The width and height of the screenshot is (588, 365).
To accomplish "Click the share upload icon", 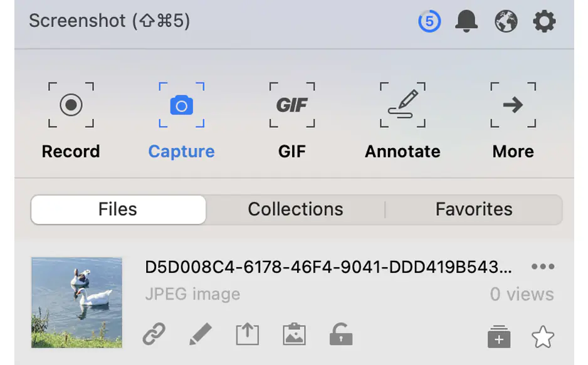I will point(247,335).
